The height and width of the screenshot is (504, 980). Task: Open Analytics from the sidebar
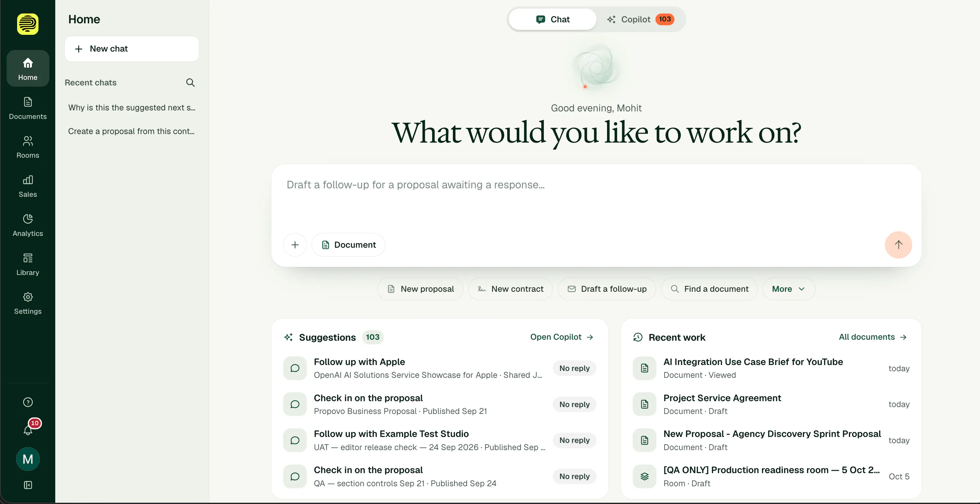28,225
